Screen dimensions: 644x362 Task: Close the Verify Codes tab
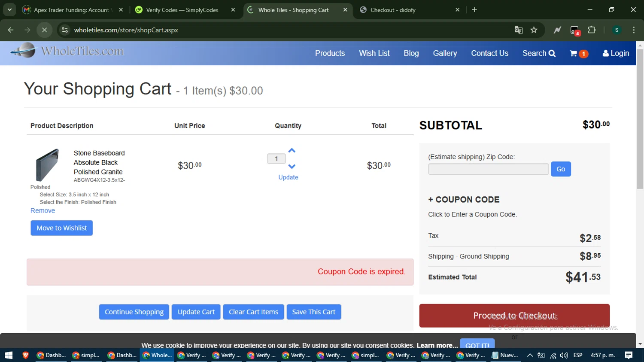pyautogui.click(x=233, y=10)
